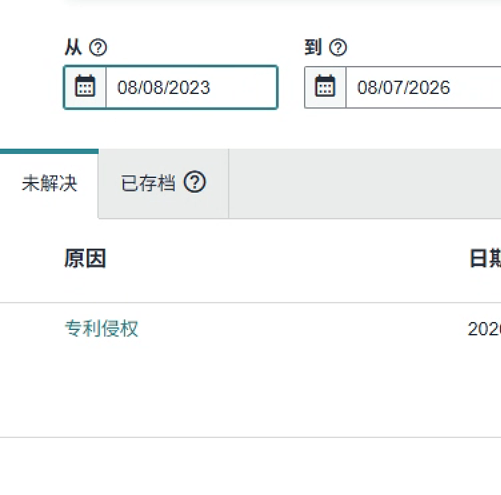Click empty gray area of tab strip
This screenshot has height=495, width=501.
click(x=365, y=183)
